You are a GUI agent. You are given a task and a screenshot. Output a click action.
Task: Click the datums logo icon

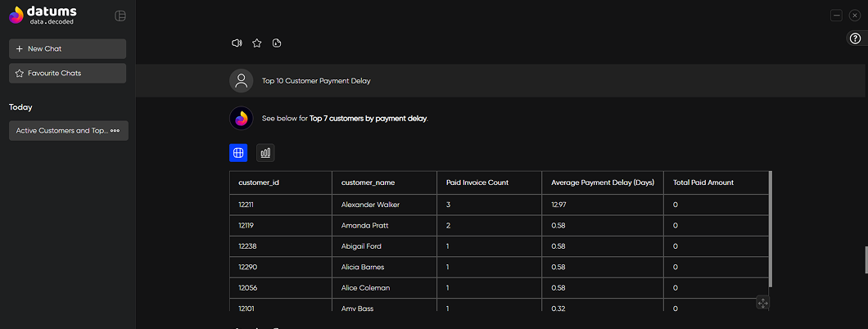[x=16, y=15]
